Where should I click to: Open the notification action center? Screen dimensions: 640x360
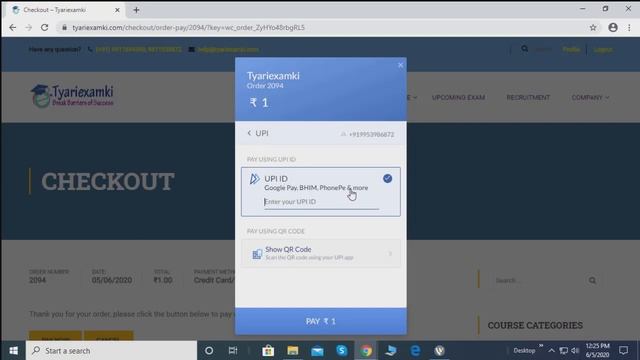coord(623,351)
